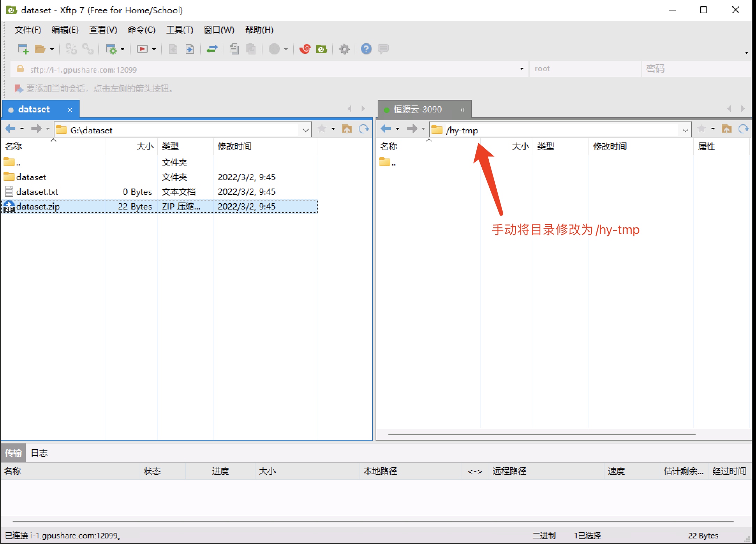Go to home folder in remote pane
Viewport: 756px width, 544px height.
coord(727,129)
